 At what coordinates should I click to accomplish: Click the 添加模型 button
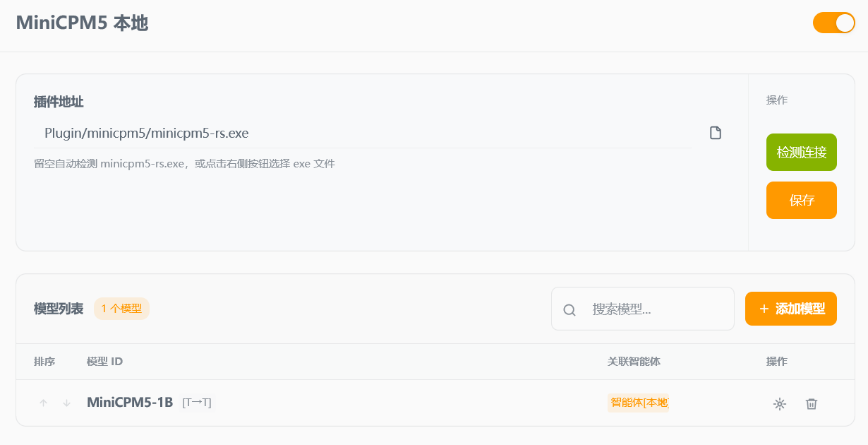tap(791, 309)
